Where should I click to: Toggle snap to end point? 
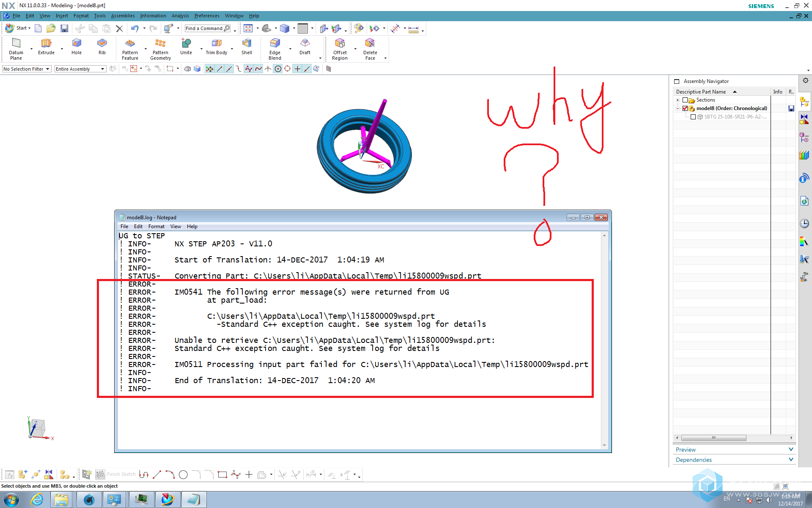click(x=219, y=69)
